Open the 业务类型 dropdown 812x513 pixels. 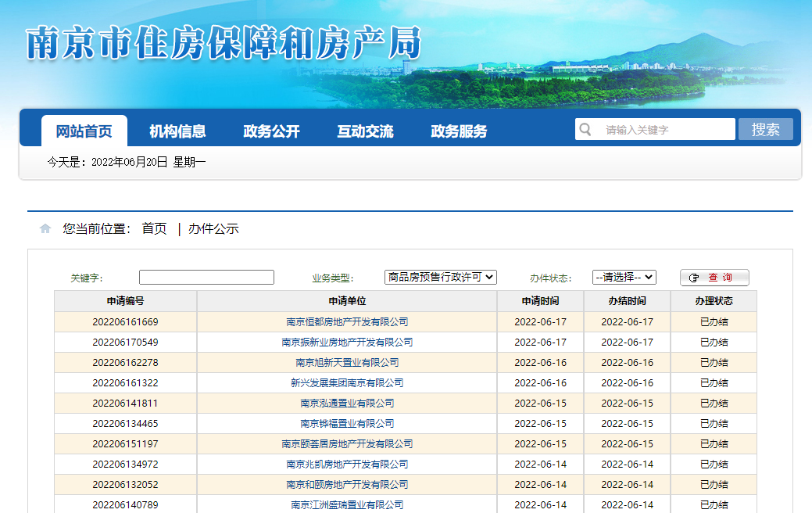coord(441,277)
